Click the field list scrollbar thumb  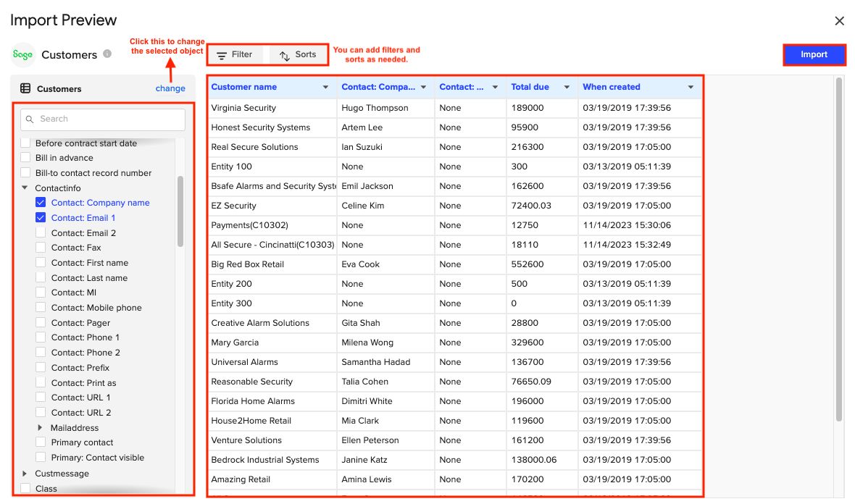[x=180, y=211]
